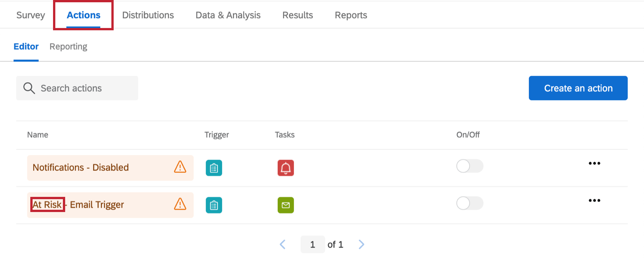Click the Create an action button

tap(578, 88)
